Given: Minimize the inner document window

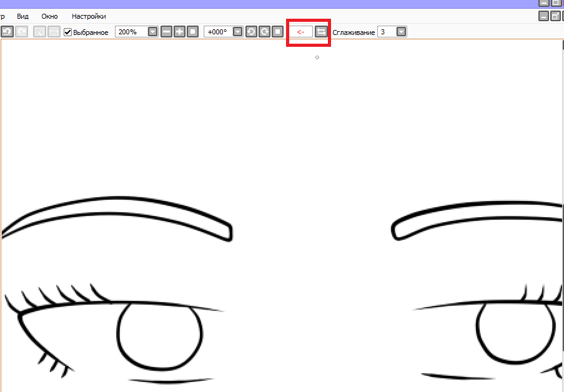Looking at the screenshot, I should (544, 16).
